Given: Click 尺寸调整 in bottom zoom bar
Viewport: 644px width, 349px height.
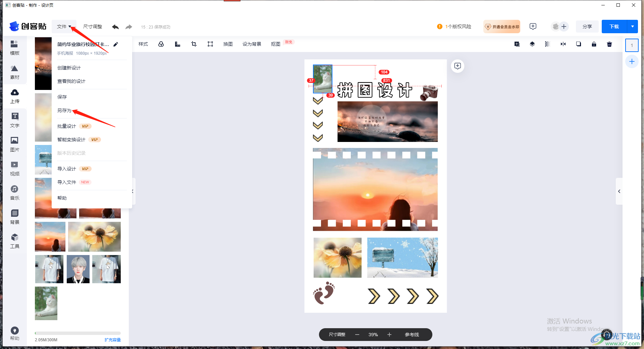Looking at the screenshot, I should (337, 335).
